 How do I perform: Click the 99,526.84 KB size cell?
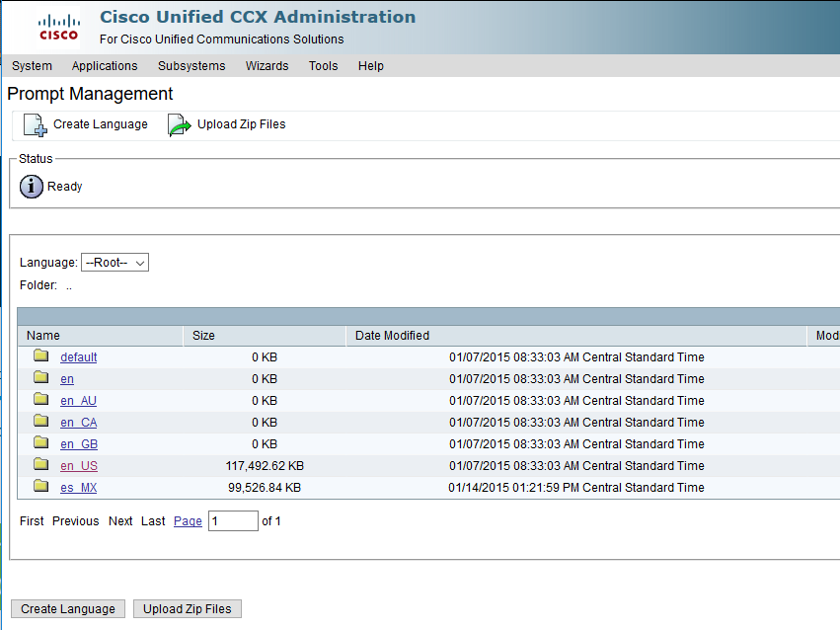[265, 488]
